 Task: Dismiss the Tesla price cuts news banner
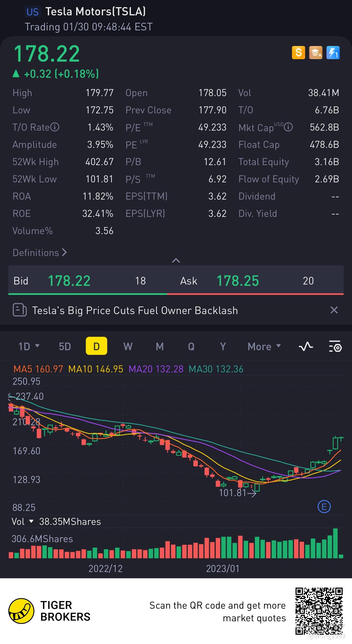[x=334, y=310]
